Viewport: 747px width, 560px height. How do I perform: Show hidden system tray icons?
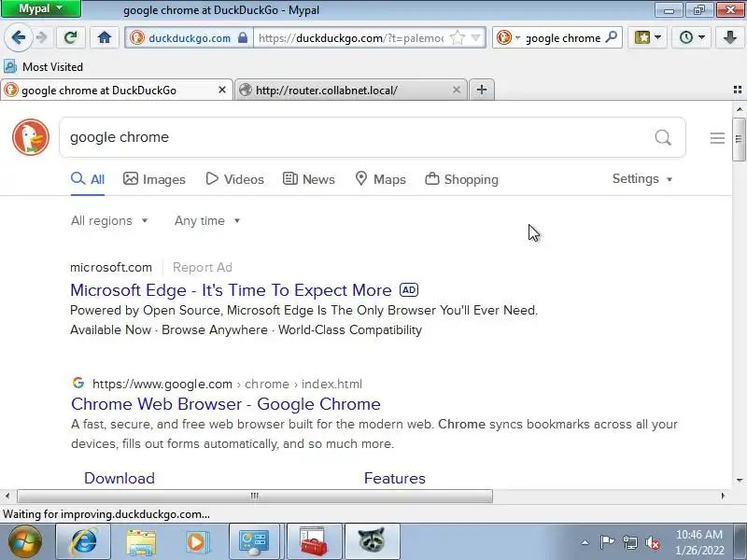click(585, 542)
